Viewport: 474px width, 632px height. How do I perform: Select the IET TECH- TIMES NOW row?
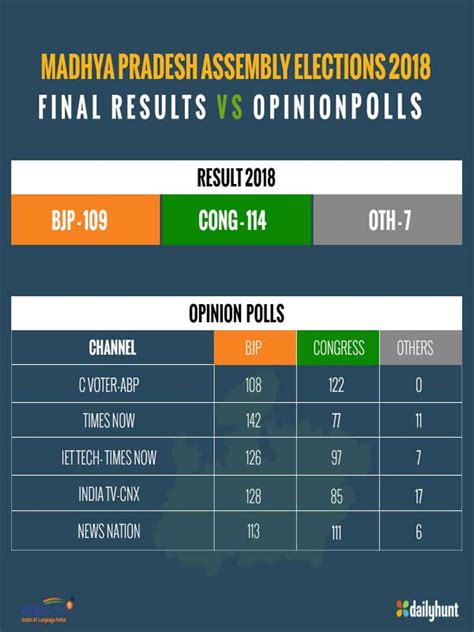tap(237, 457)
